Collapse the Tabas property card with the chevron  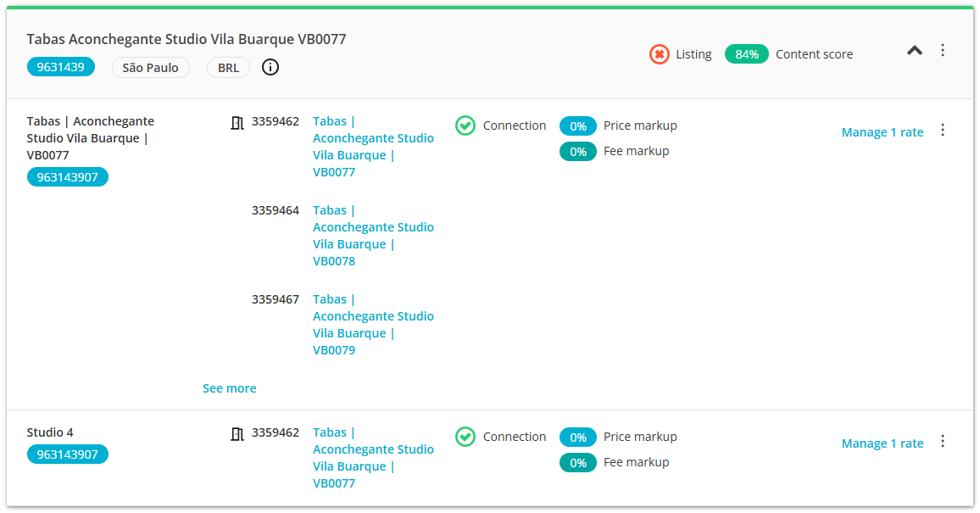(915, 51)
